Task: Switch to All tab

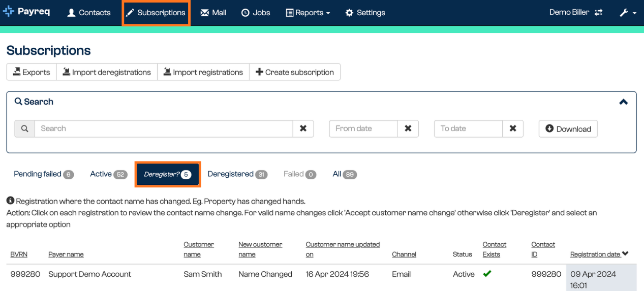Action: click(345, 174)
